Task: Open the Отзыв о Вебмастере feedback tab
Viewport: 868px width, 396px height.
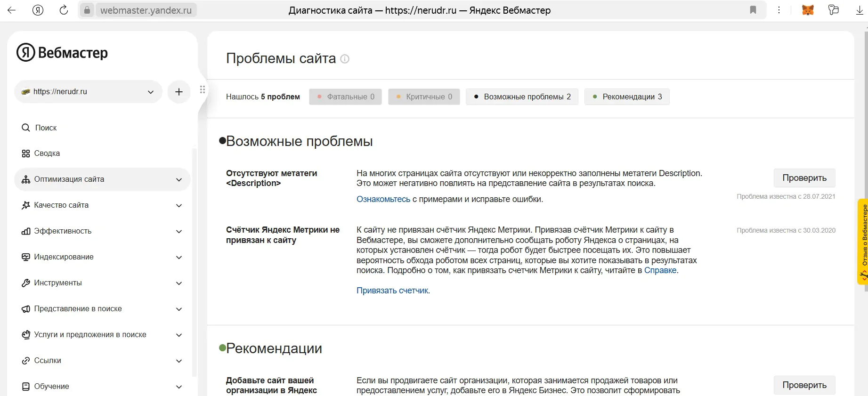Action: pyautogui.click(x=863, y=242)
